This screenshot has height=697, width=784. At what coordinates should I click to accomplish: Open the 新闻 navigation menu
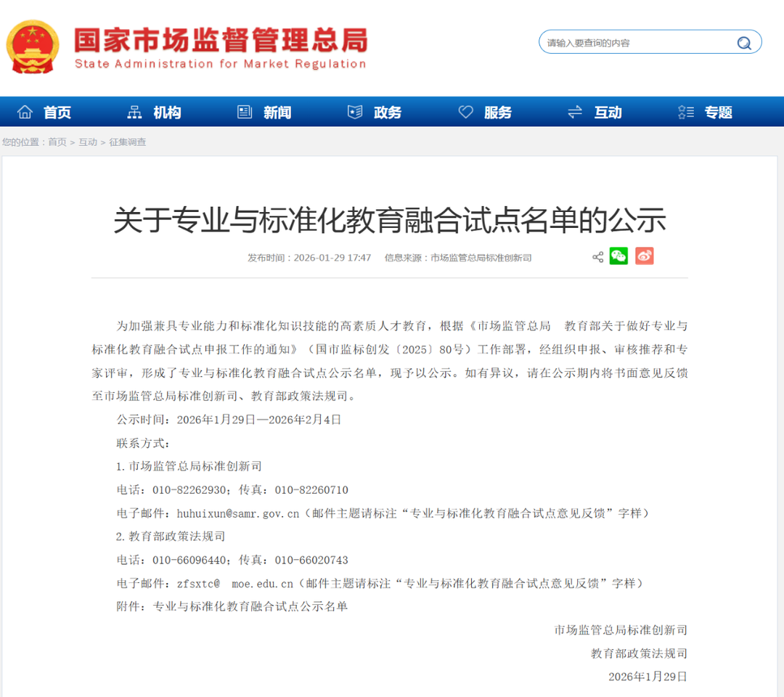[x=277, y=113]
